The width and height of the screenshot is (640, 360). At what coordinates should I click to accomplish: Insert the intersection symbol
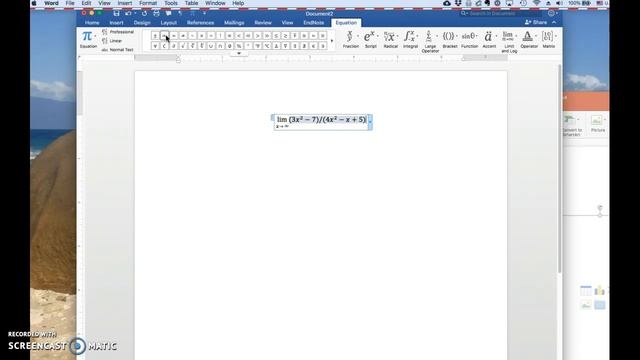[x=220, y=46]
